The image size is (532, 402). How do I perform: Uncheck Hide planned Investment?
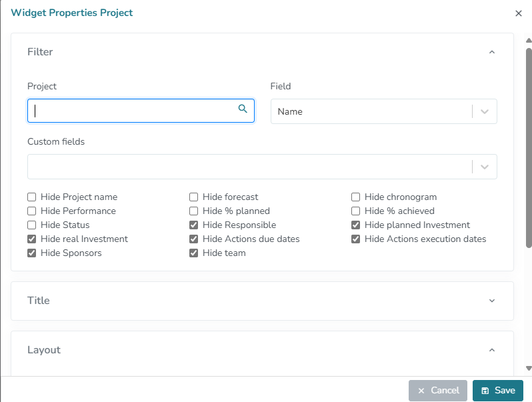click(356, 225)
